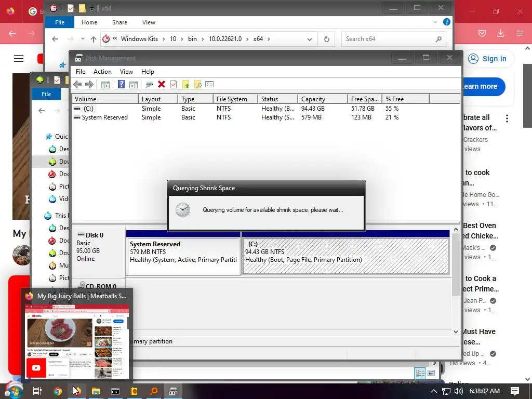Click the orange magnifier search app on taskbar
The image size is (532, 399).
154,391
